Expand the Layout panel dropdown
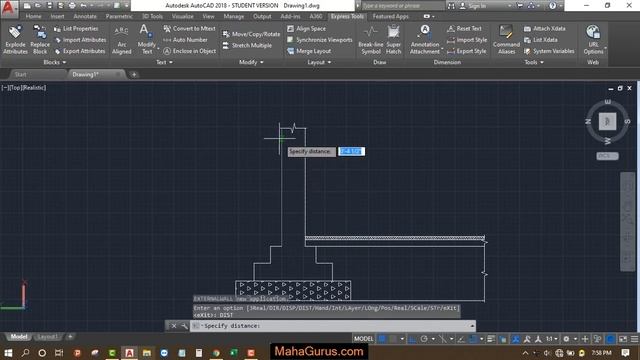Viewport: 640px width, 360px height. pyautogui.click(x=319, y=62)
